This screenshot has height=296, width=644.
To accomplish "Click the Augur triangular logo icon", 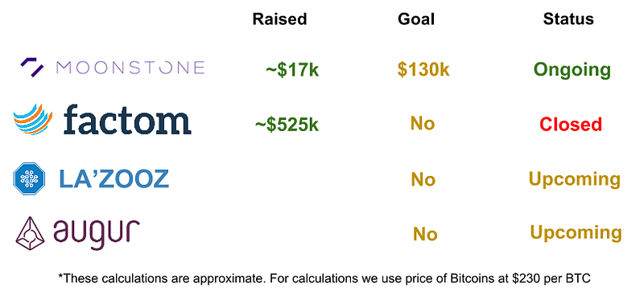I will click(x=30, y=233).
